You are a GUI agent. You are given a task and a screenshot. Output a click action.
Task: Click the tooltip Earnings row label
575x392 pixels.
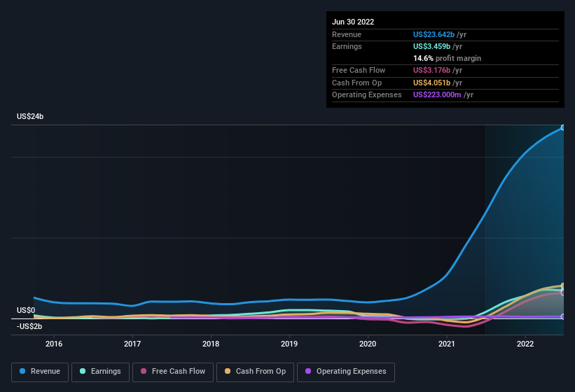pos(347,46)
